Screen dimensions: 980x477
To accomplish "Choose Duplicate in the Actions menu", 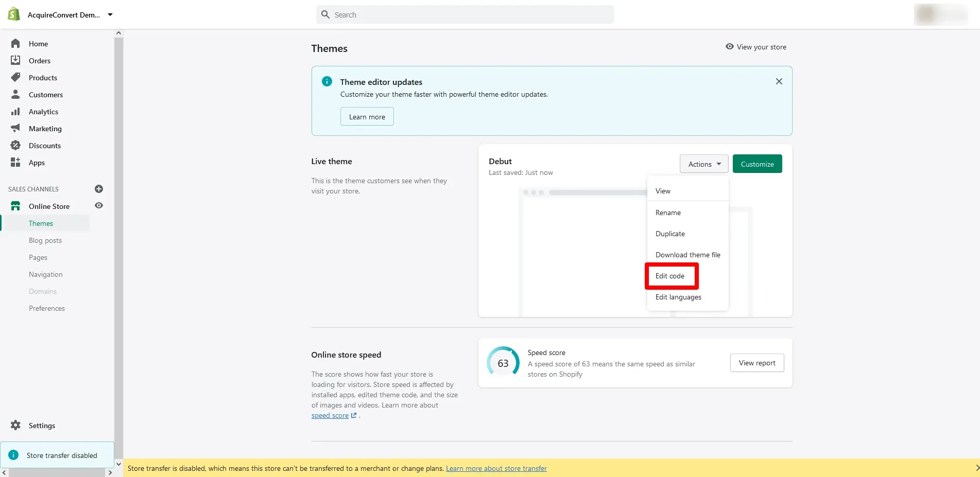I will (x=670, y=234).
